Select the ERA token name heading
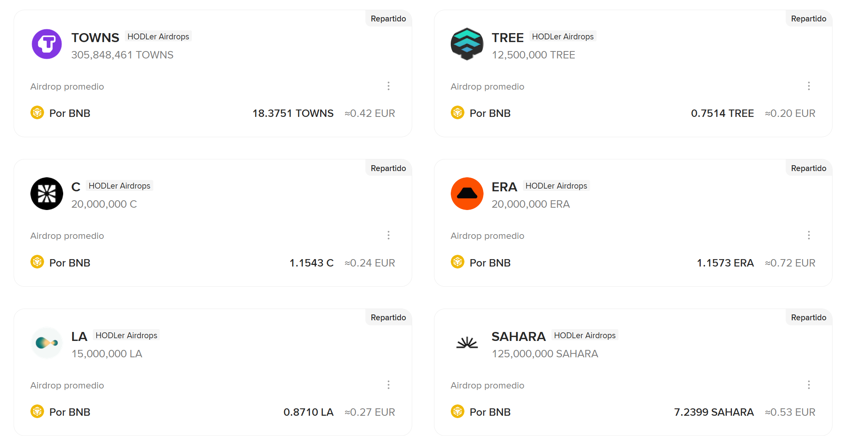The image size is (868, 436). tap(504, 187)
